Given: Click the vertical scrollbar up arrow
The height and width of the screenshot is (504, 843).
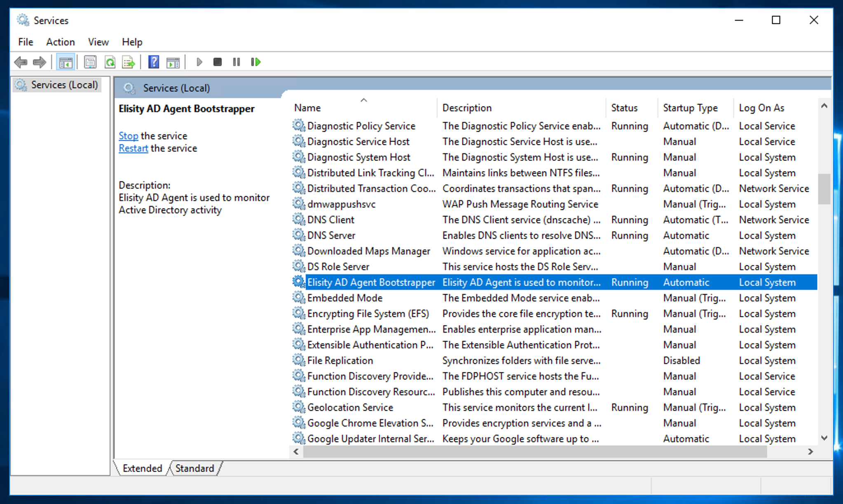Looking at the screenshot, I should 824,106.
